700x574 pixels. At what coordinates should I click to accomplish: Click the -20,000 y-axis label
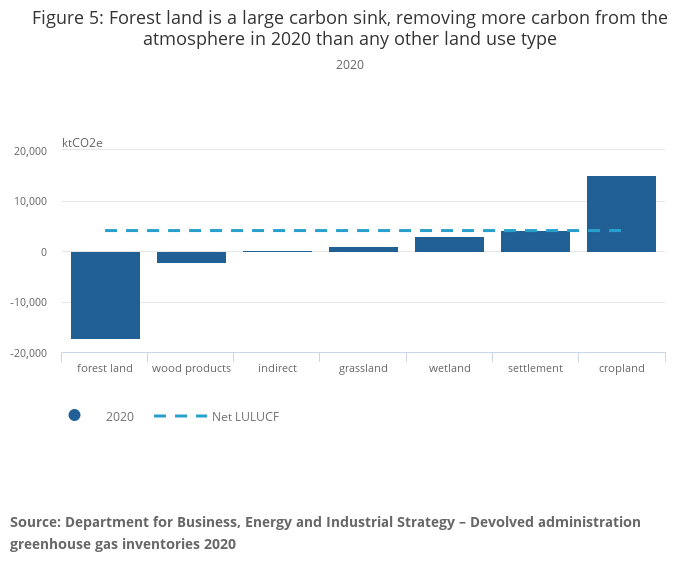(30, 353)
